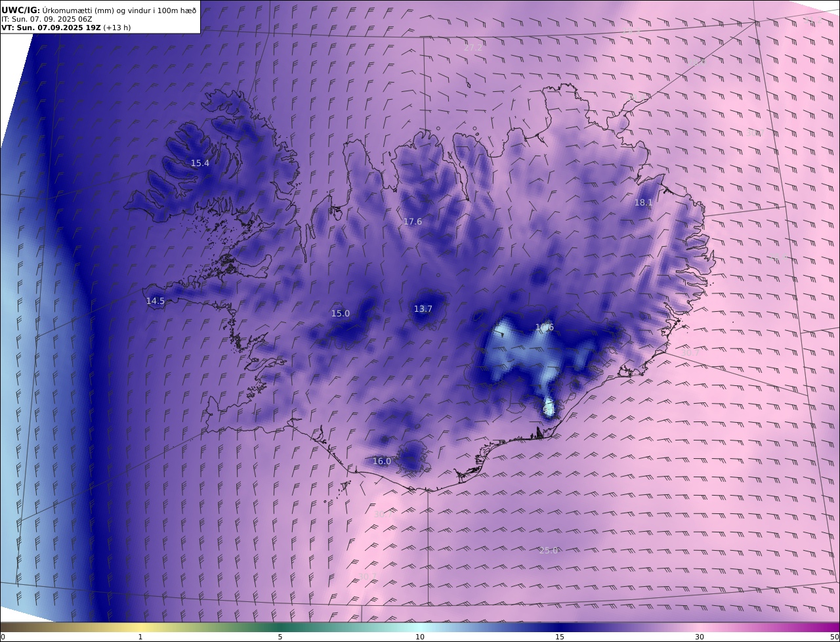
Task: Click the 'IT: Sun. 07. 09. 2025 06Z' line
Action: point(47,19)
